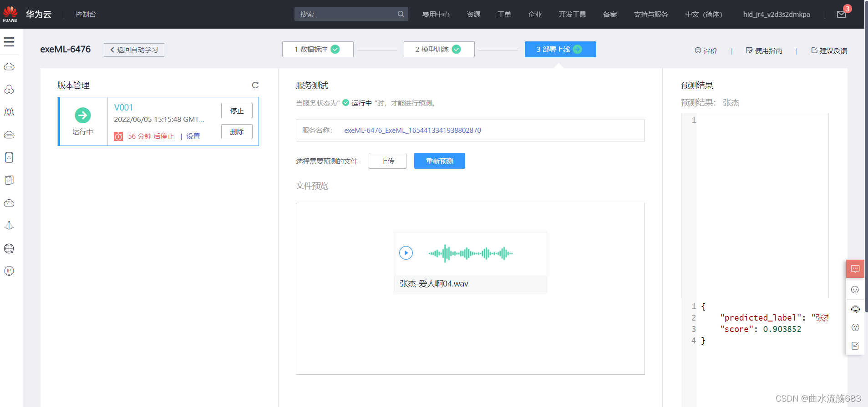Open service link exeML-6476_ExeML_1654413341938802870
The image size is (868, 407).
412,131
